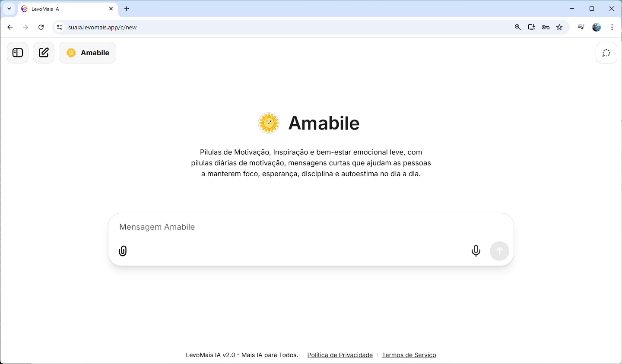622x364 pixels.
Task: Reload the current page
Action: tap(41, 27)
